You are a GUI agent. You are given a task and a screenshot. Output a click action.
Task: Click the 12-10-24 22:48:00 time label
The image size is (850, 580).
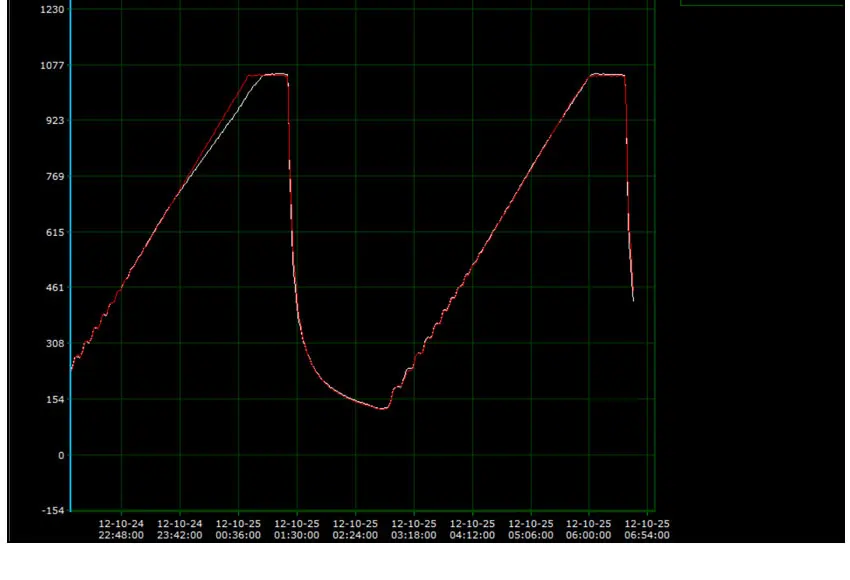click(x=121, y=530)
